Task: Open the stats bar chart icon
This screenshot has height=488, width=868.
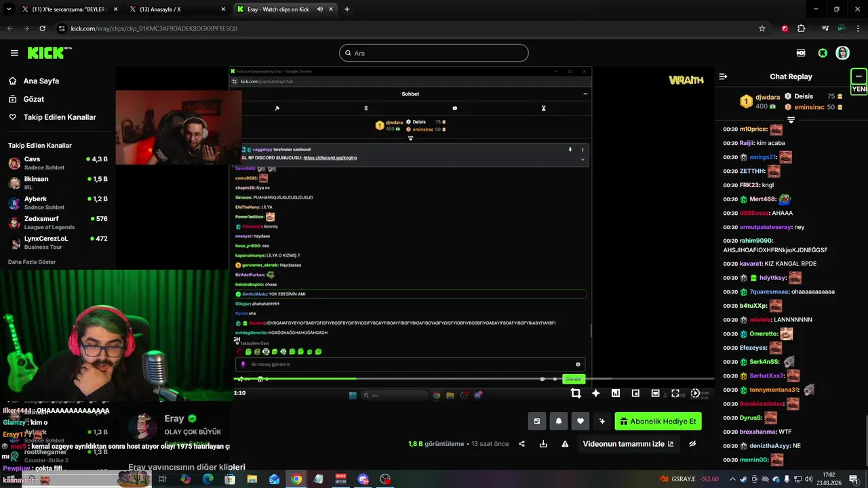Action: [x=616, y=393]
